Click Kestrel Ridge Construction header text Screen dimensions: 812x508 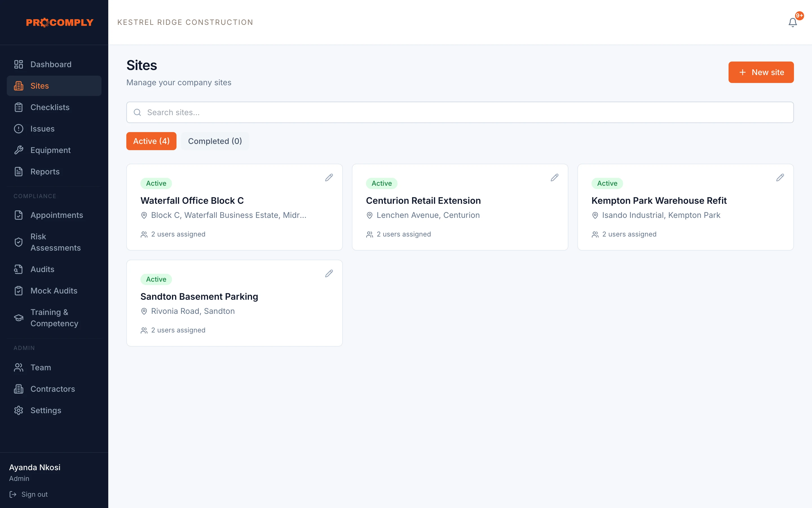[185, 22]
